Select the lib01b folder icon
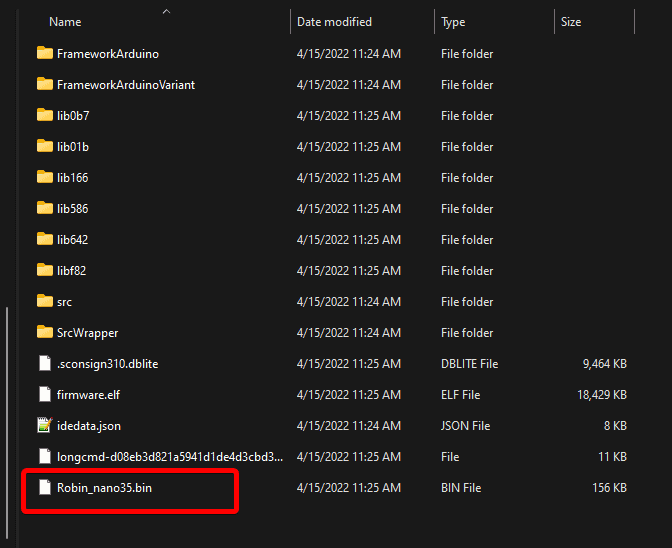 point(45,146)
